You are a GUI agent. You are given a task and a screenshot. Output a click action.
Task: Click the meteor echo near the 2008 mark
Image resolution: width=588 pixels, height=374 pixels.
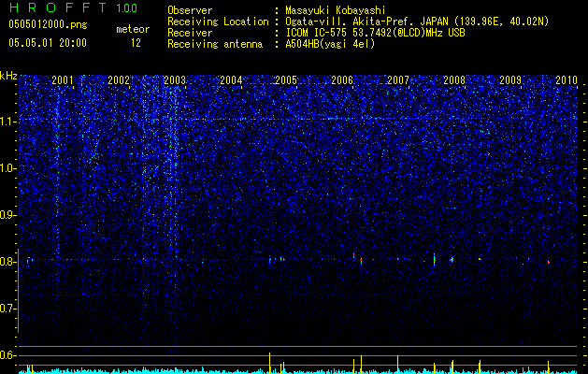point(452,259)
